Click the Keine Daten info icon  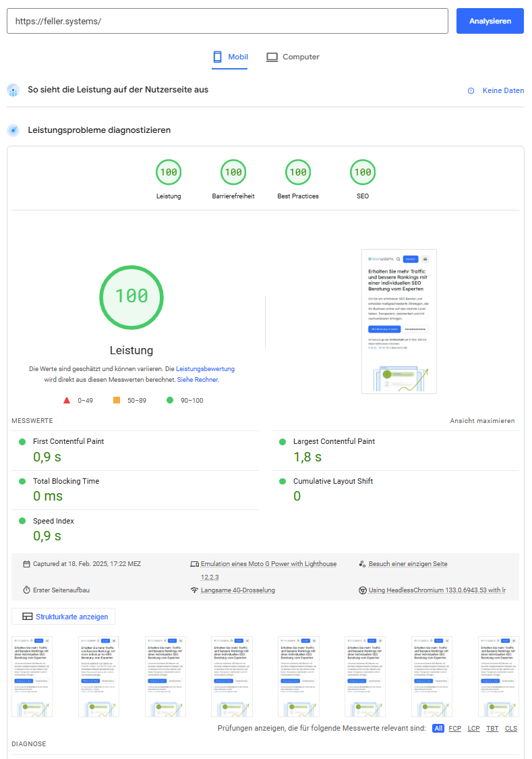tap(471, 91)
